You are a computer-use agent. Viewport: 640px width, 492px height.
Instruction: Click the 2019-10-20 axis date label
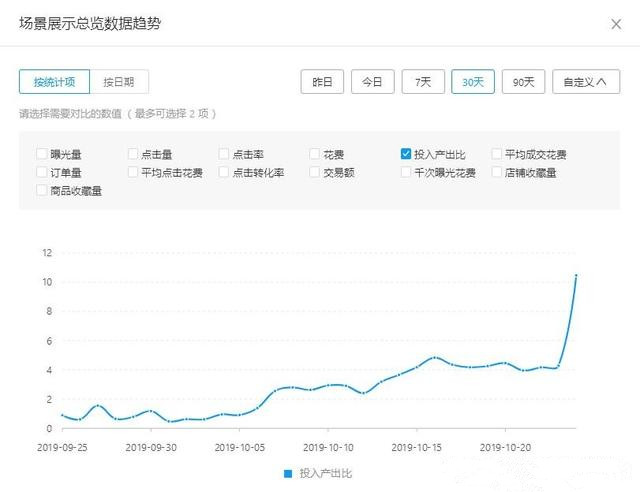[x=505, y=447]
